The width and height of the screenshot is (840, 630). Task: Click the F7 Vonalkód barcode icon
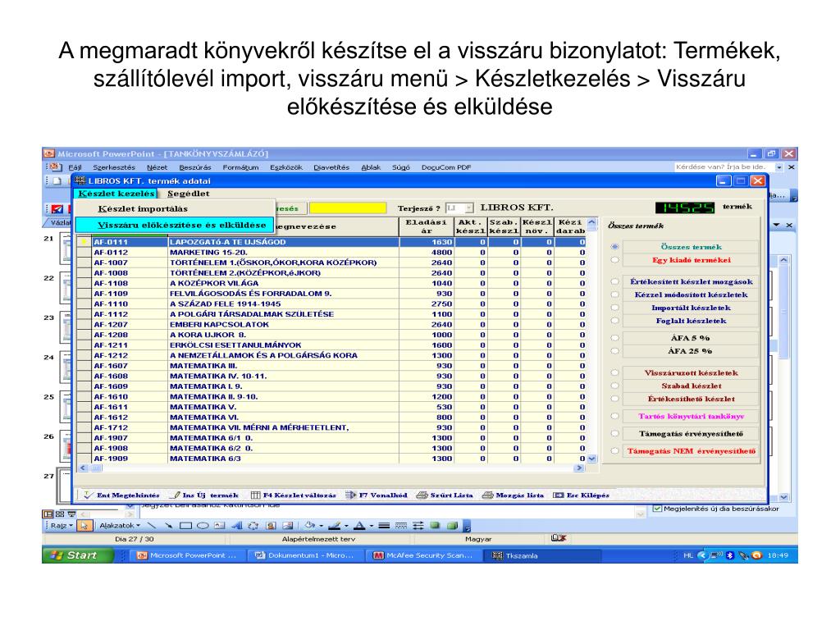point(351,495)
